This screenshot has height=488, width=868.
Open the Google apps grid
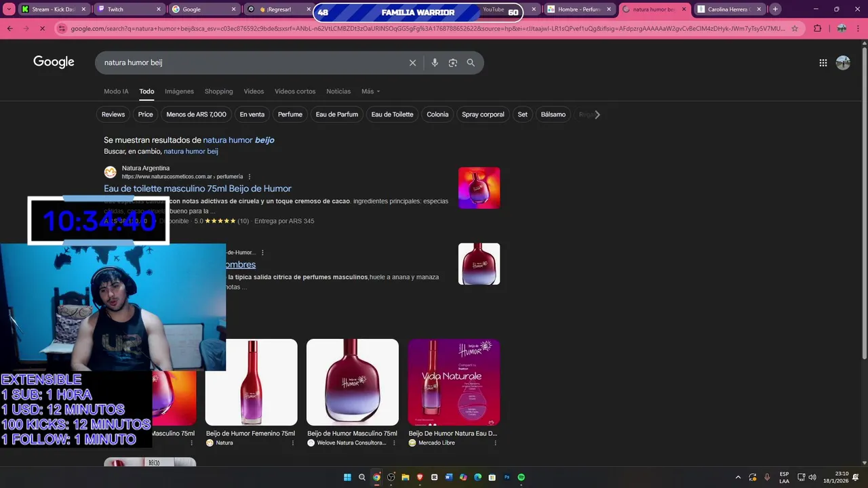coord(823,62)
